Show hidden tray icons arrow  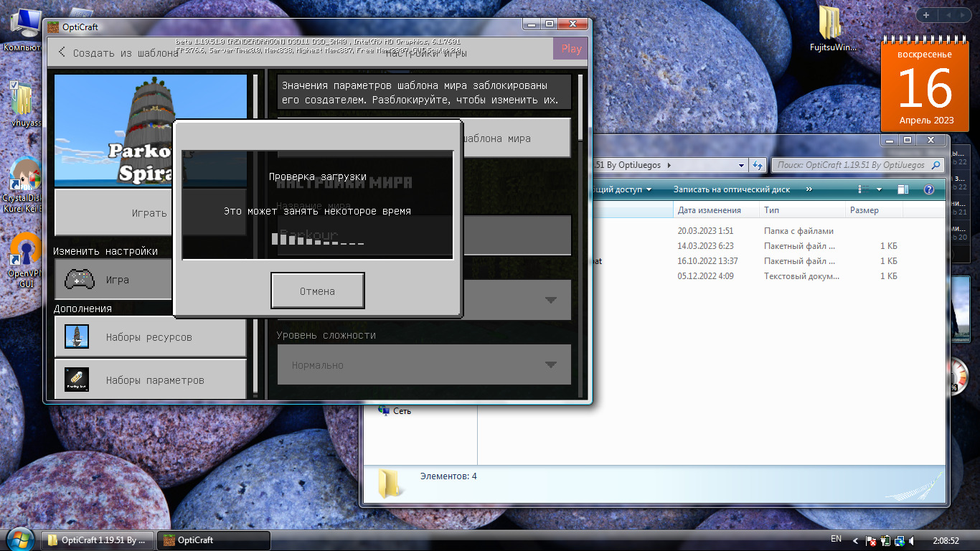(854, 540)
